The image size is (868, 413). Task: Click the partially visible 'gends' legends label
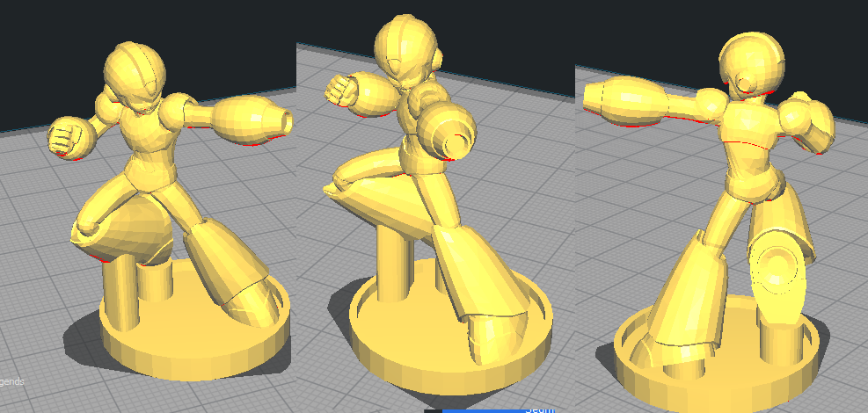[11, 381]
